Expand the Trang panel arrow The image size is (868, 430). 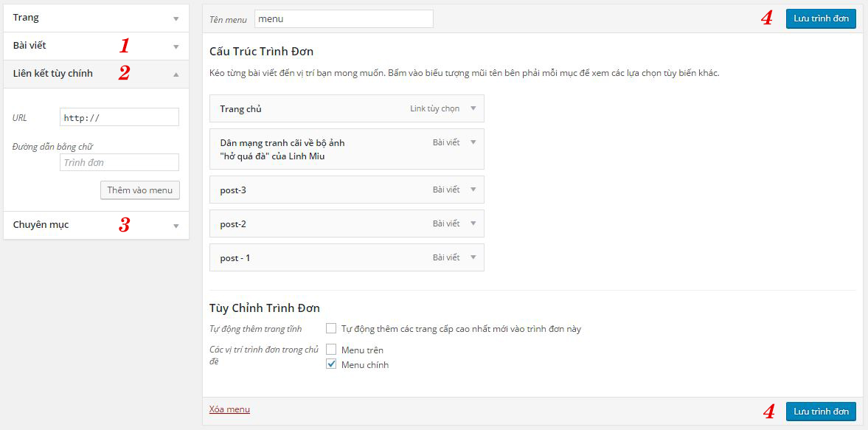coord(176,18)
